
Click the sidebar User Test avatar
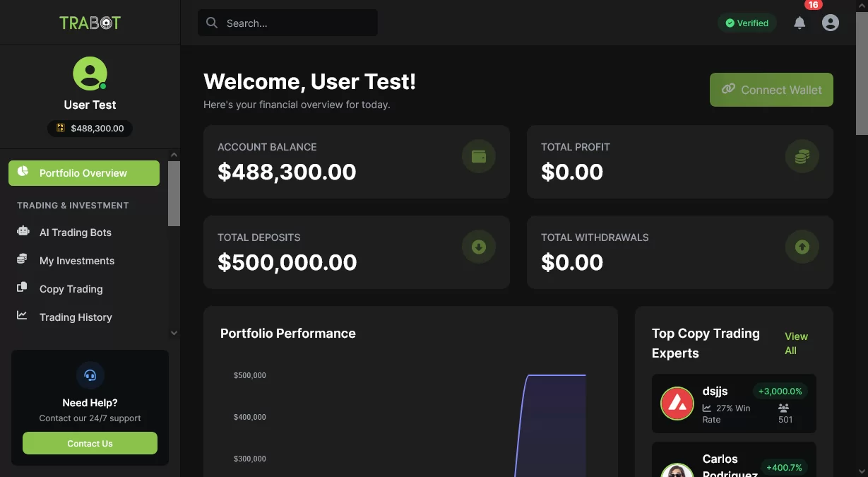pyautogui.click(x=90, y=73)
